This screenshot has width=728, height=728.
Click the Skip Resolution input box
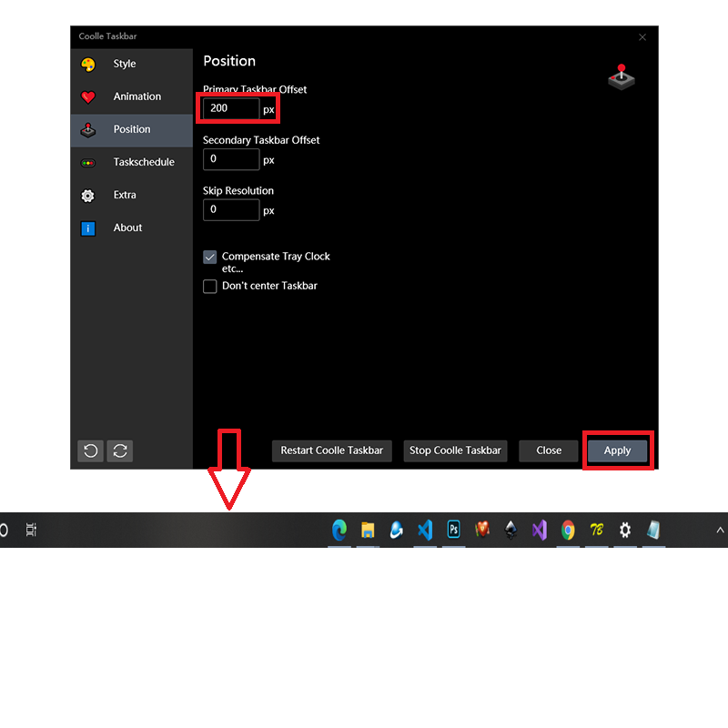tap(231, 210)
